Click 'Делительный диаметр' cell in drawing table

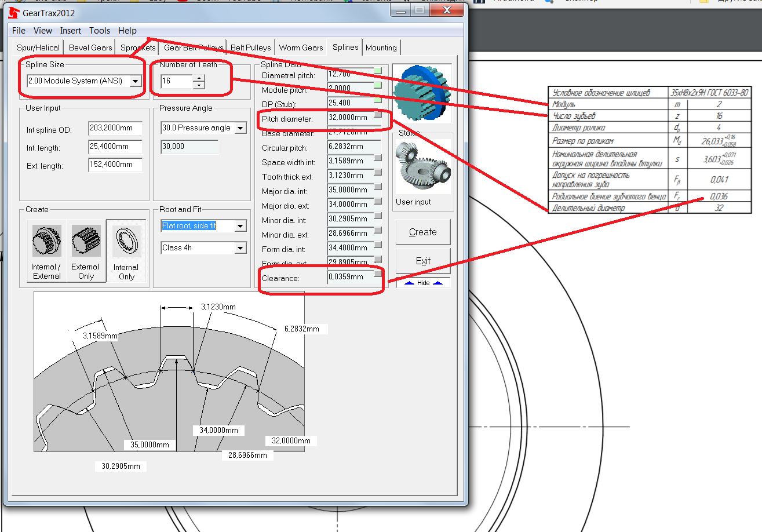coord(608,207)
